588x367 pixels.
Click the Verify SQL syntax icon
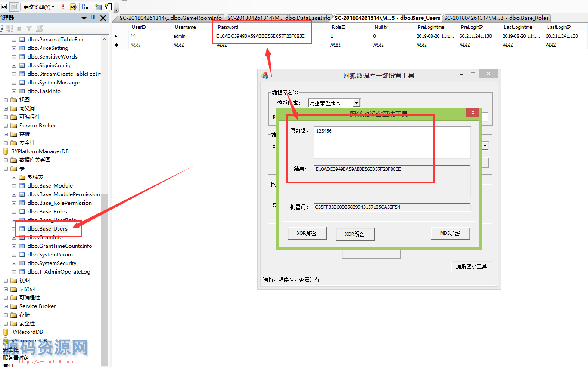point(73,7)
